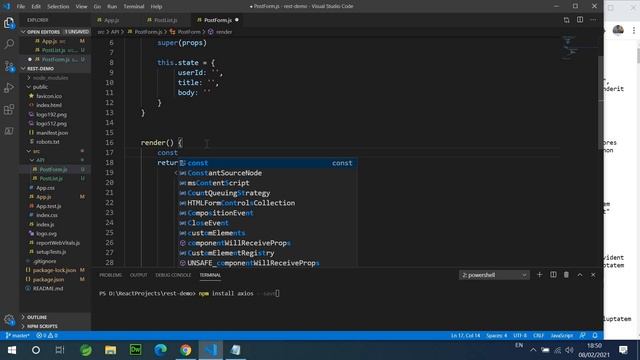
Task: Open Manage gear at activity bar bottom
Action: coord(9,320)
